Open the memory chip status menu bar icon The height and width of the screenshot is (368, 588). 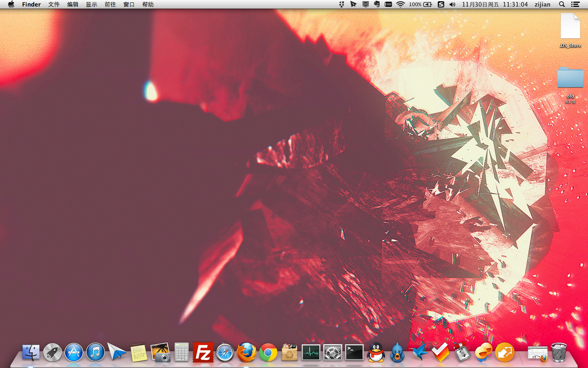point(388,4)
